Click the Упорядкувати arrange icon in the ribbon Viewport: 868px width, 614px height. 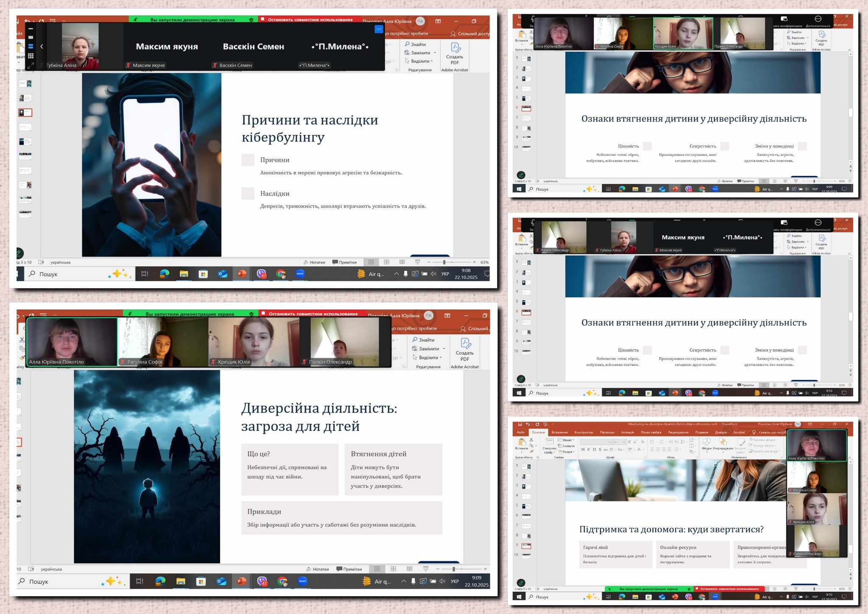[723, 442]
